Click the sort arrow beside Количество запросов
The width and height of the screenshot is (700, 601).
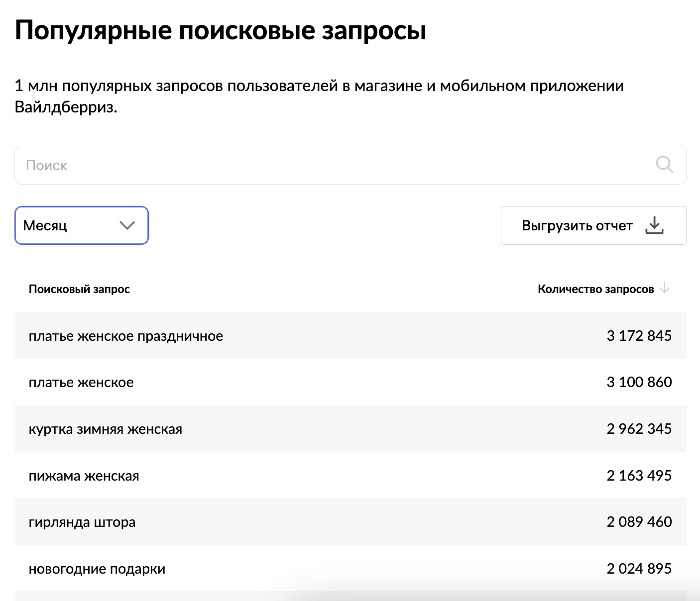tap(665, 289)
